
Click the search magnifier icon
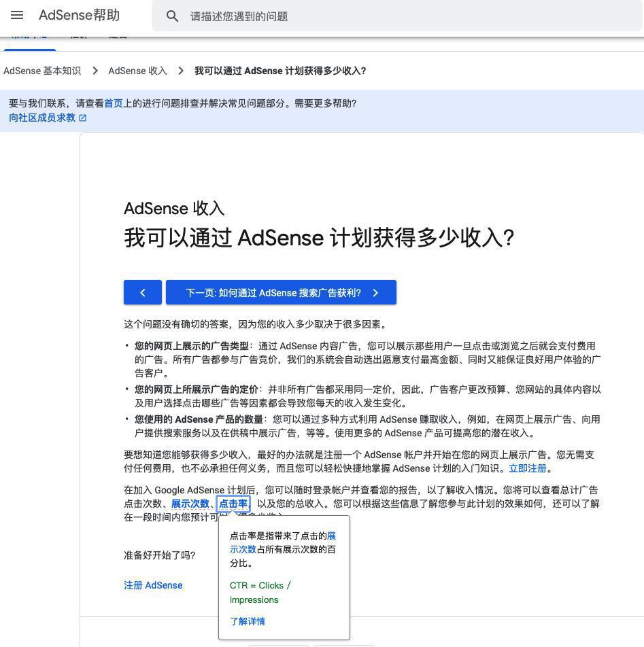coord(172,16)
